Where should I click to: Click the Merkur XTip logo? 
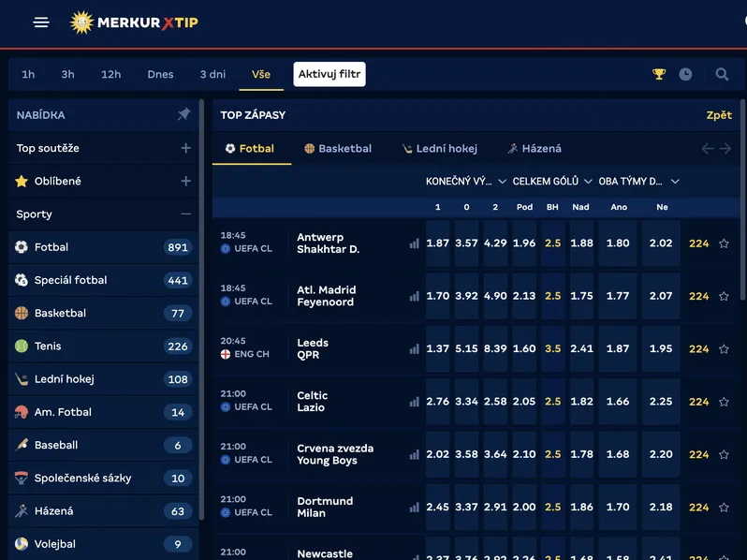[135, 22]
